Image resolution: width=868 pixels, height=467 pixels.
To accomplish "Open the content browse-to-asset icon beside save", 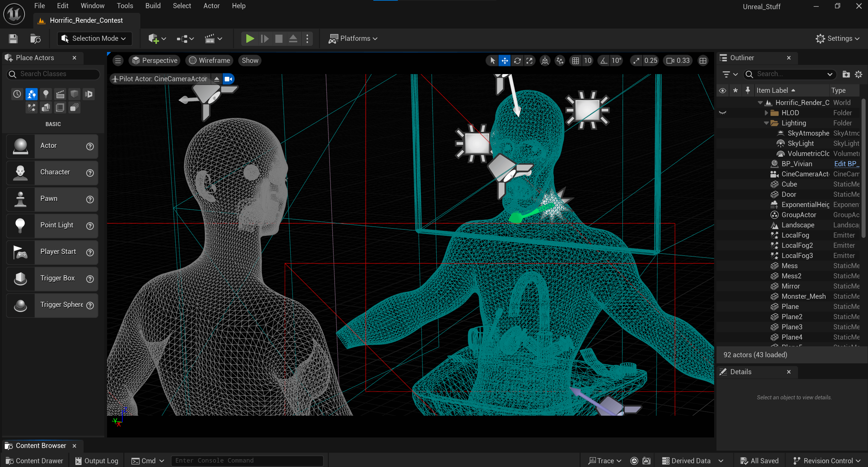I will (35, 38).
